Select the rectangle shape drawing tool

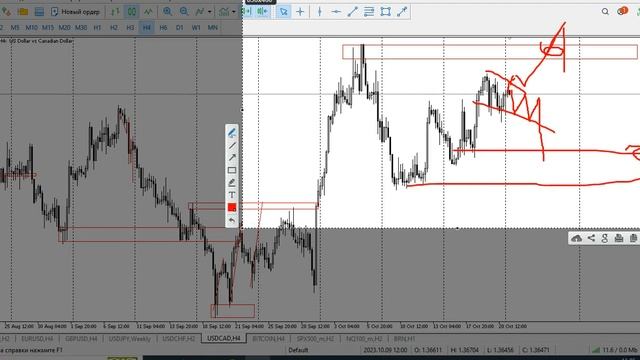pos(385,12)
